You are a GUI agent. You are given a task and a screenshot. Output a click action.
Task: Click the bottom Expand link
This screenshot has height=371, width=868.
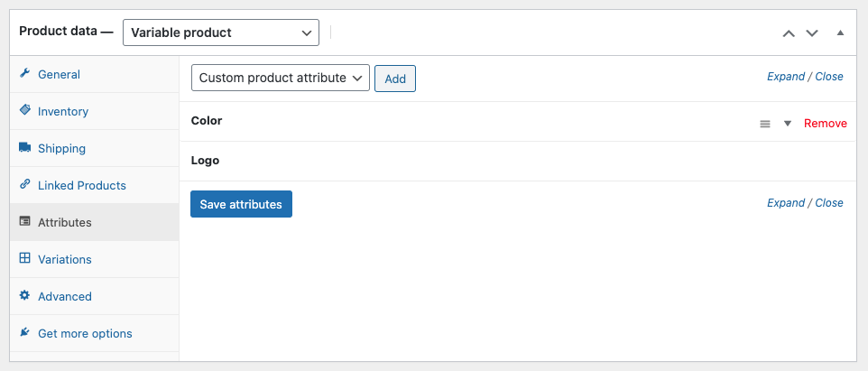coord(786,203)
